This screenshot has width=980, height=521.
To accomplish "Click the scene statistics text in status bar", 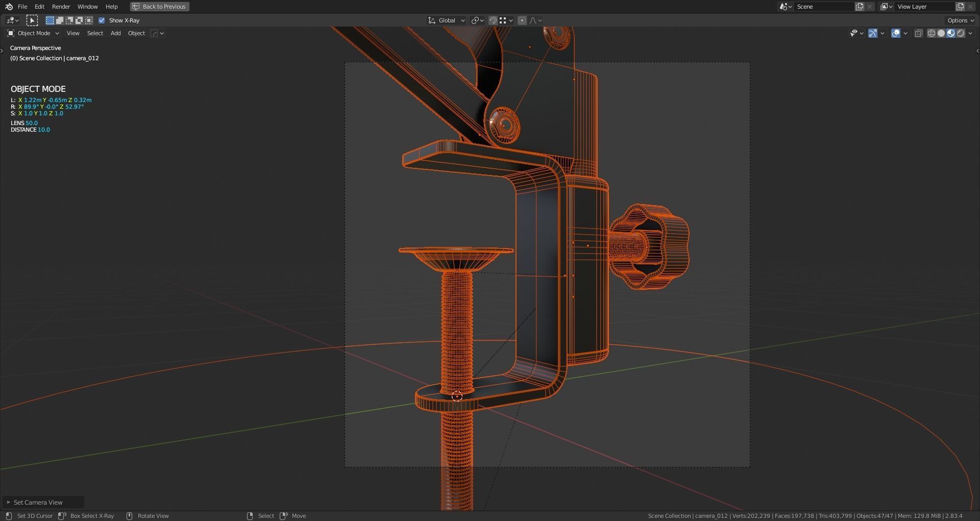I will 805,516.
